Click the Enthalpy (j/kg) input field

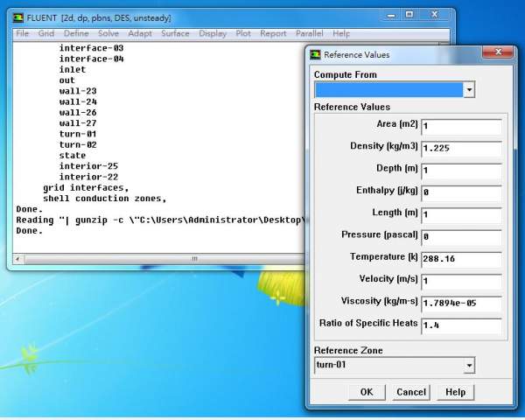click(x=461, y=192)
